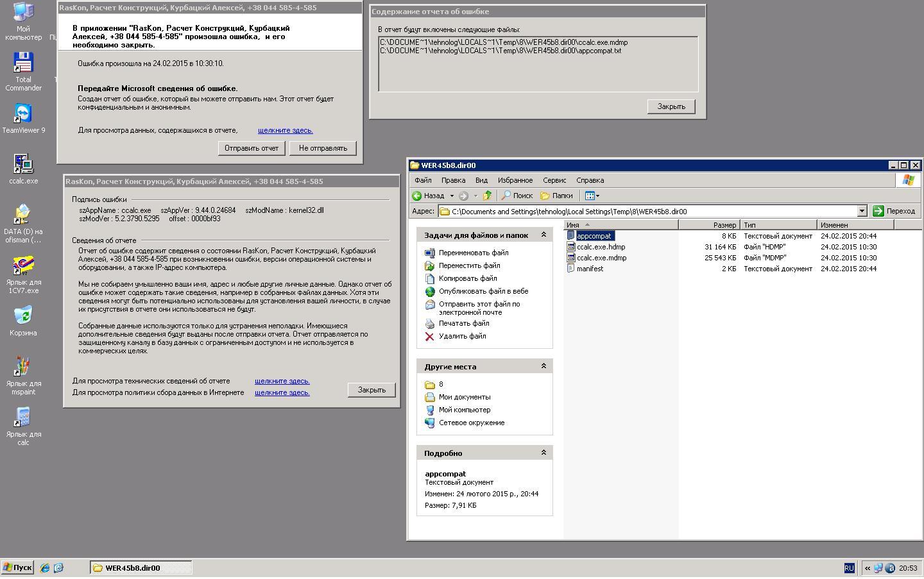
Task: Open the view mode toolbar button
Action: (x=592, y=196)
